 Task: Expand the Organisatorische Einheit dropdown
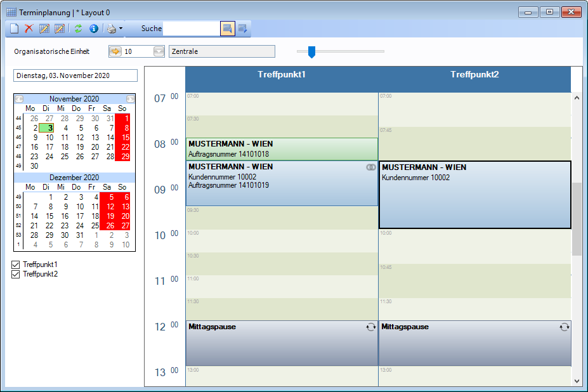point(159,51)
